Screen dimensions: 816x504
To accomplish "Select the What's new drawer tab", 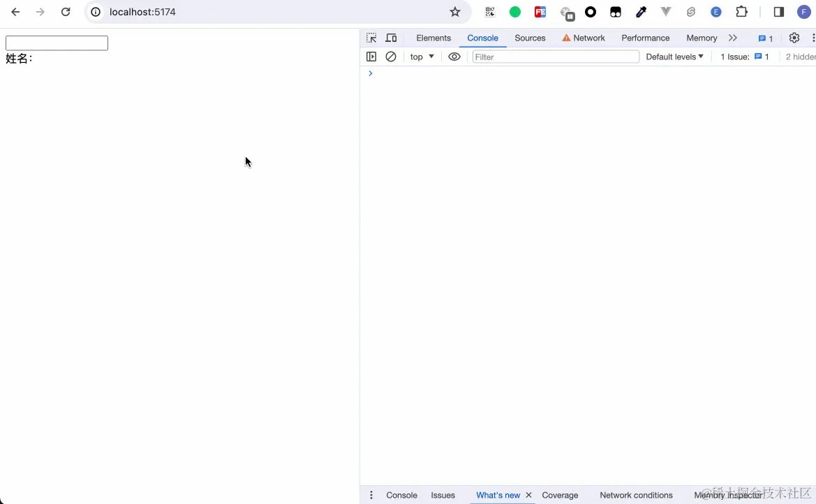I will pyautogui.click(x=498, y=495).
